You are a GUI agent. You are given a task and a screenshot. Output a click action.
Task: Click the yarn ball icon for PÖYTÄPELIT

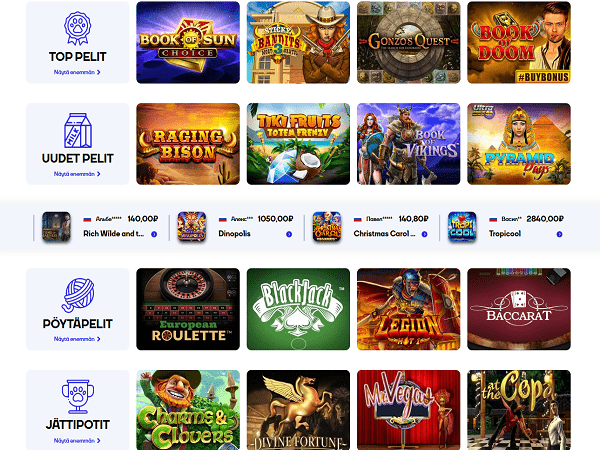[x=78, y=295]
